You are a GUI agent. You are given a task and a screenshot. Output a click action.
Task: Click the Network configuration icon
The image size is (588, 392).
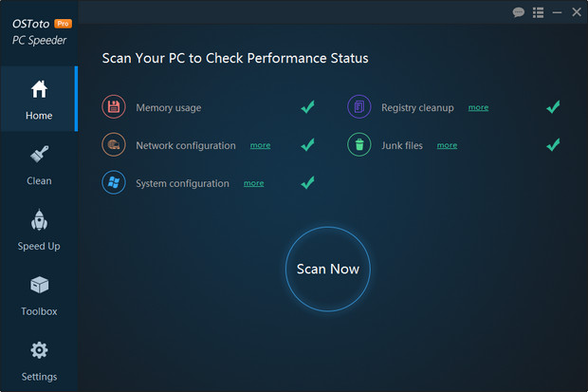114,145
